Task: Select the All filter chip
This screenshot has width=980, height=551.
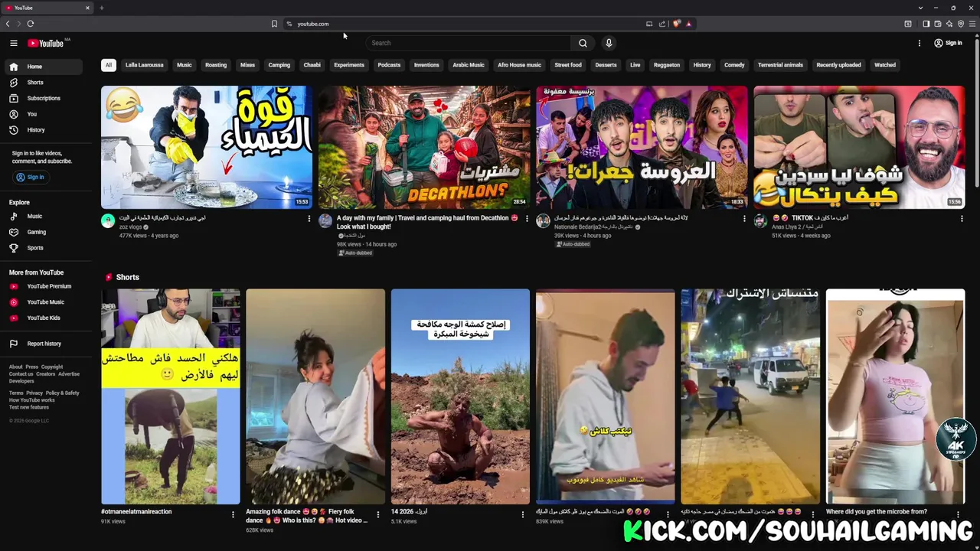Action: point(108,65)
